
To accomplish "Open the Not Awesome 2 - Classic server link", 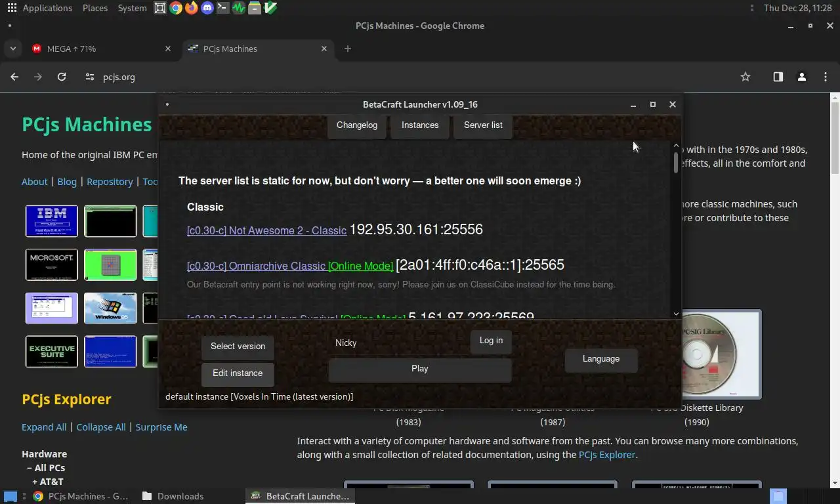I will (266, 230).
